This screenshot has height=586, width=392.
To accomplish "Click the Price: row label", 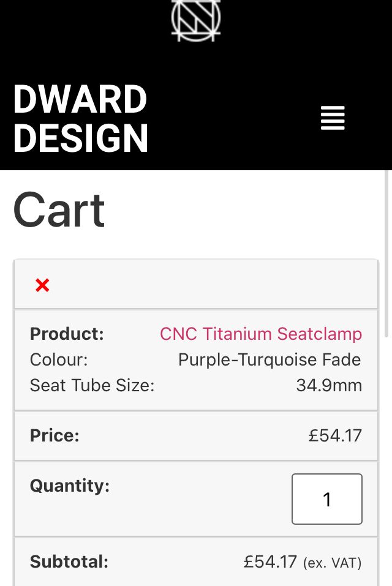I will click(x=55, y=435).
